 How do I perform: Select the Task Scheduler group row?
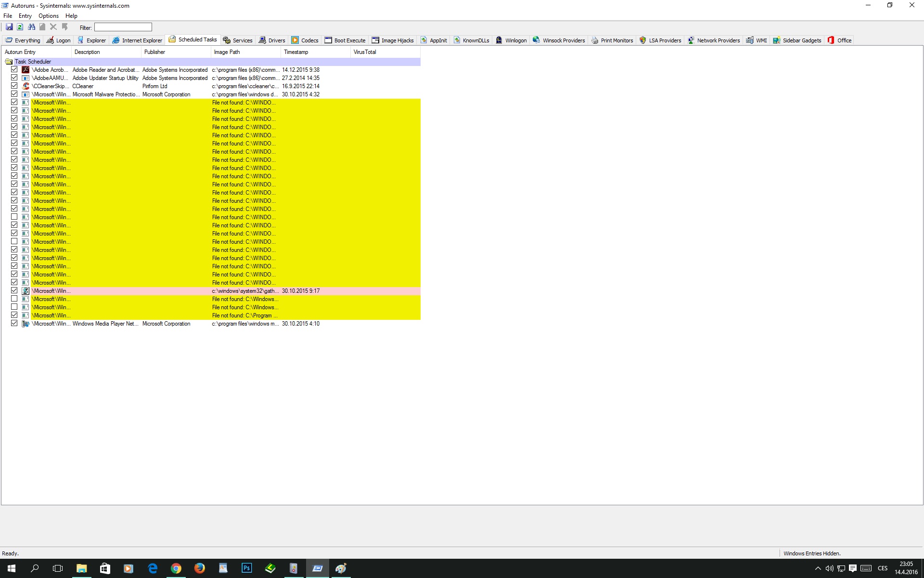[x=33, y=62]
